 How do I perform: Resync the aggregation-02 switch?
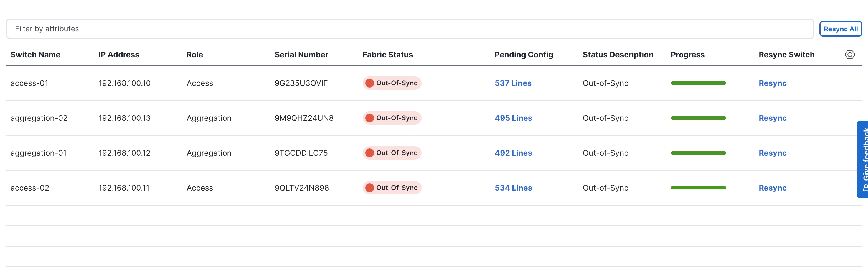772,118
